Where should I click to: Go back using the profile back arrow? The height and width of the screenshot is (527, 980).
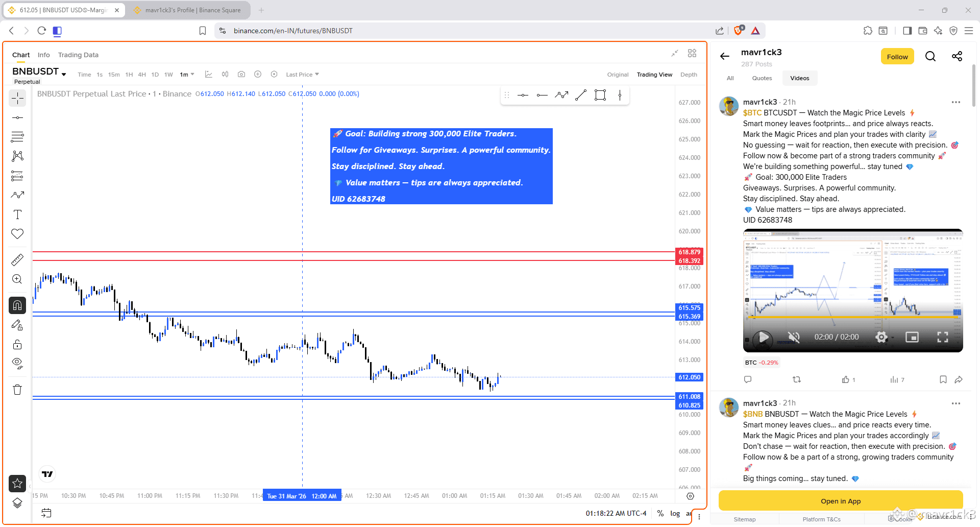click(725, 56)
